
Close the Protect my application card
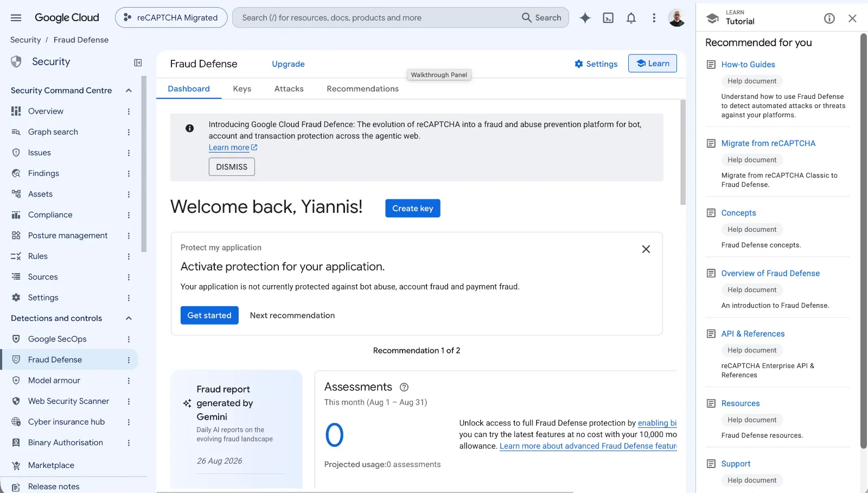(x=646, y=249)
